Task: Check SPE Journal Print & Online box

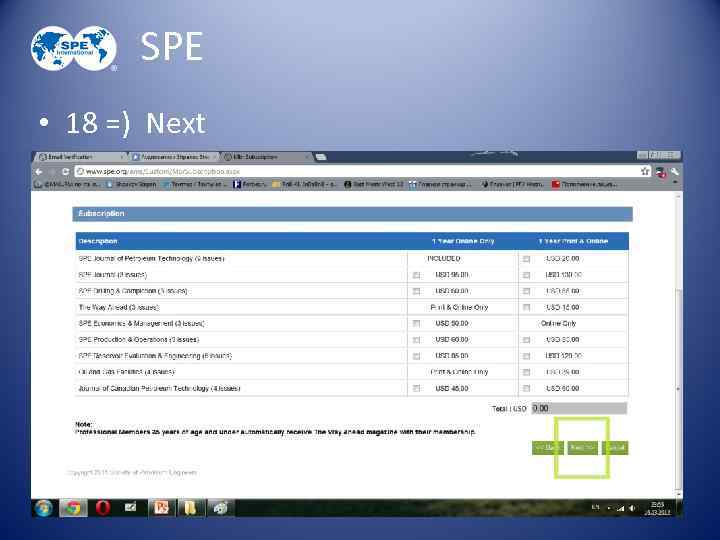Action: pyautogui.click(x=526, y=275)
